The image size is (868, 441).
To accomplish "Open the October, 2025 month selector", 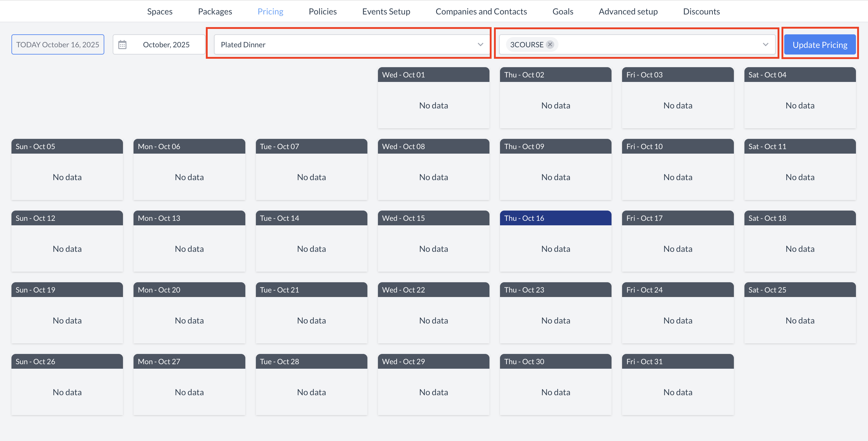I will (x=166, y=44).
